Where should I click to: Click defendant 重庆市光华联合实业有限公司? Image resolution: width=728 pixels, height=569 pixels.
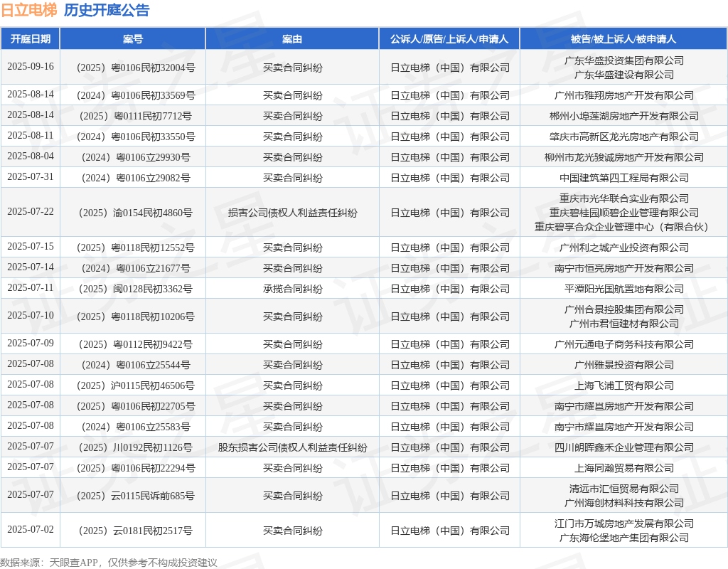tap(624, 198)
